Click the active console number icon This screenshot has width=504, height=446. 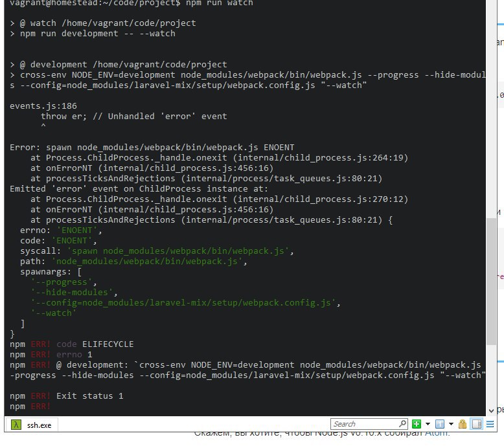tap(439, 424)
